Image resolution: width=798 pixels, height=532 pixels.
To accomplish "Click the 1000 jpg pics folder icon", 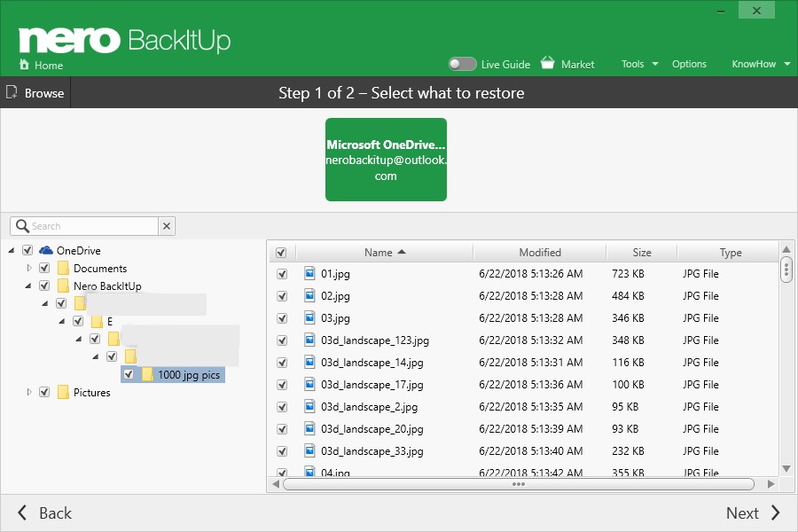I will tap(147, 375).
